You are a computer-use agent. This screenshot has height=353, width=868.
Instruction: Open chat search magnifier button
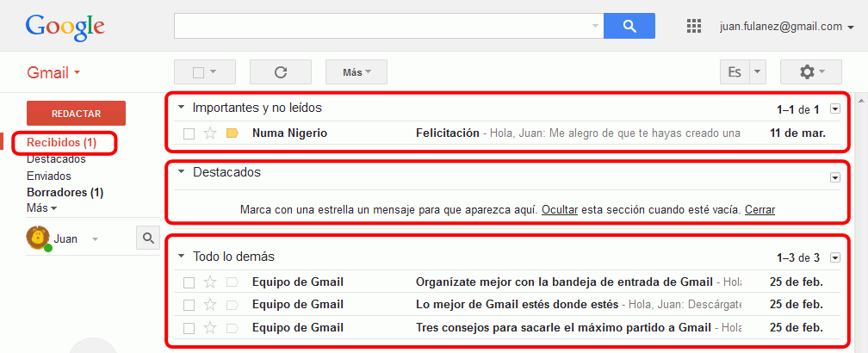pyautogui.click(x=148, y=238)
